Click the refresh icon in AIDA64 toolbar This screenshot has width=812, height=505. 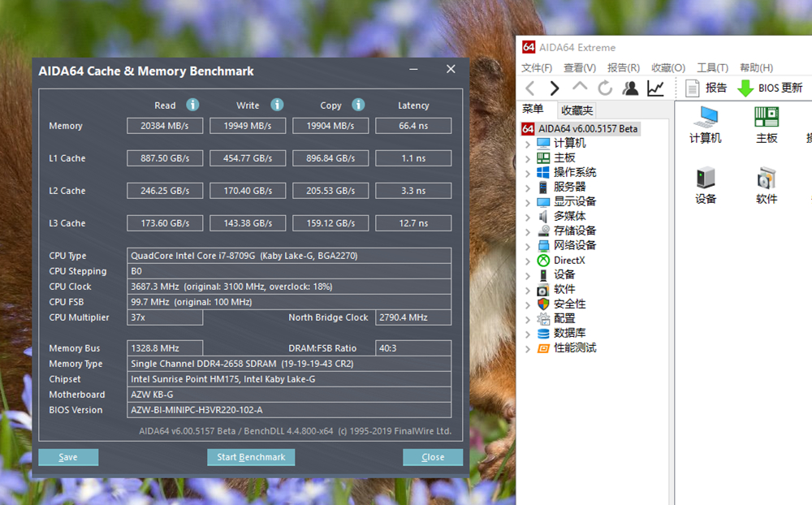(605, 88)
